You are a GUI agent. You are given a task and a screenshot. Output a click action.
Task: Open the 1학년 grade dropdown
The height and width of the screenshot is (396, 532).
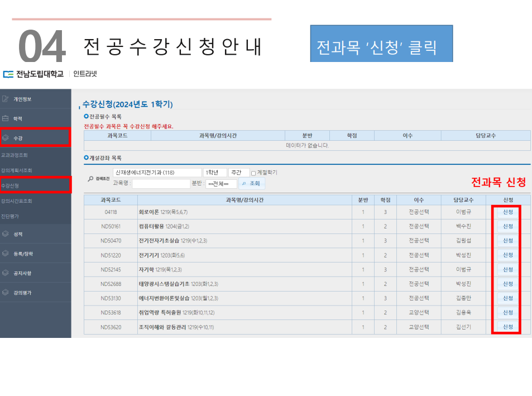(x=215, y=173)
